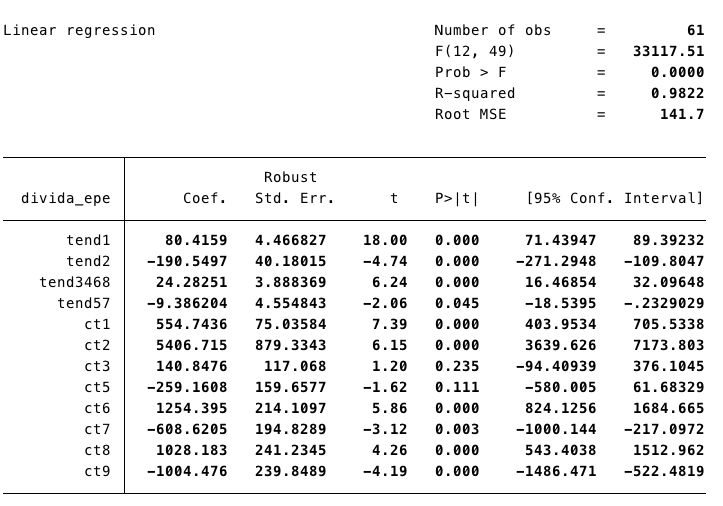Click the 'Std. Err.' column header
This screenshot has height=506, width=723.
[295, 198]
